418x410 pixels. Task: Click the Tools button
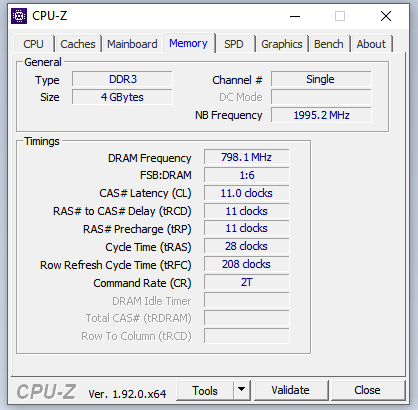[x=205, y=390]
